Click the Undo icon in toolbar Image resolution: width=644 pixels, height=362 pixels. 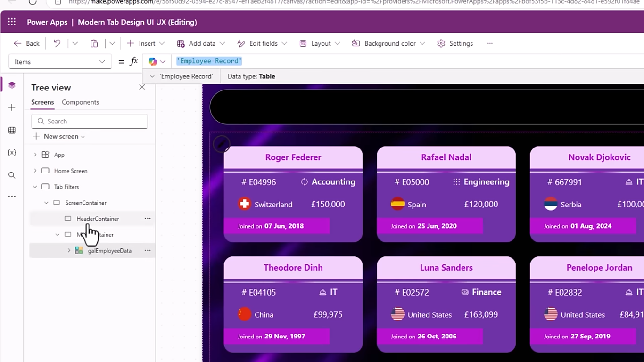tap(57, 43)
